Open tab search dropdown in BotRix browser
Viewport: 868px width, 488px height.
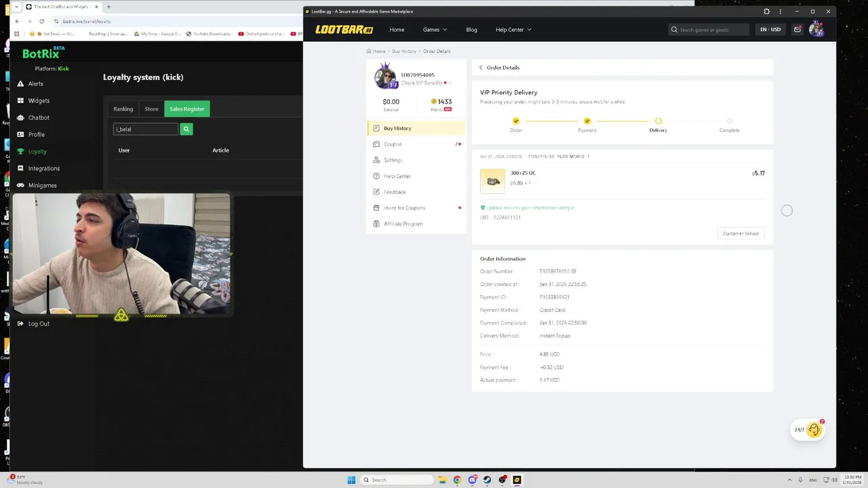[x=16, y=7]
